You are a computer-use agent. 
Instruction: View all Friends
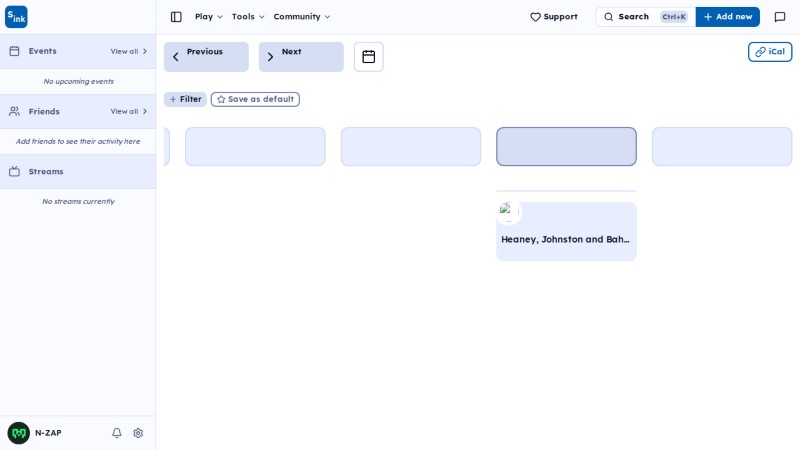[x=129, y=111]
